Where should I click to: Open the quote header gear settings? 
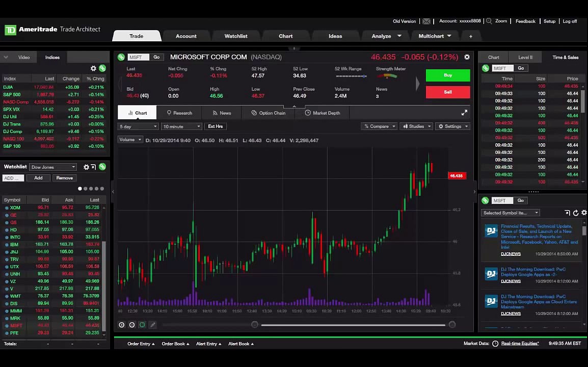(x=467, y=57)
